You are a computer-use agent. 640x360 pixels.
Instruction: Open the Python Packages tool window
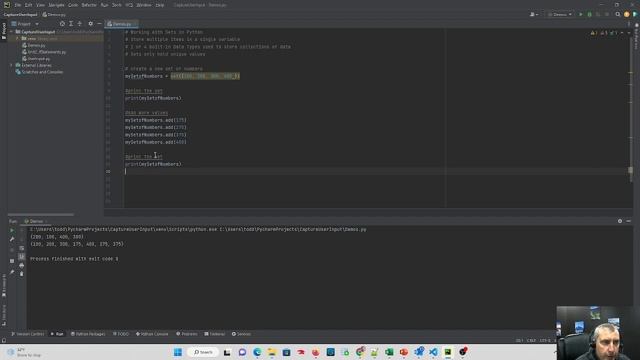tap(88, 334)
